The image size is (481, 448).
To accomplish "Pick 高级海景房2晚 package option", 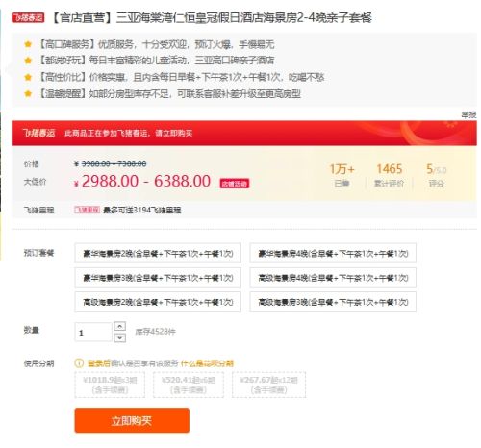I will click(158, 302).
